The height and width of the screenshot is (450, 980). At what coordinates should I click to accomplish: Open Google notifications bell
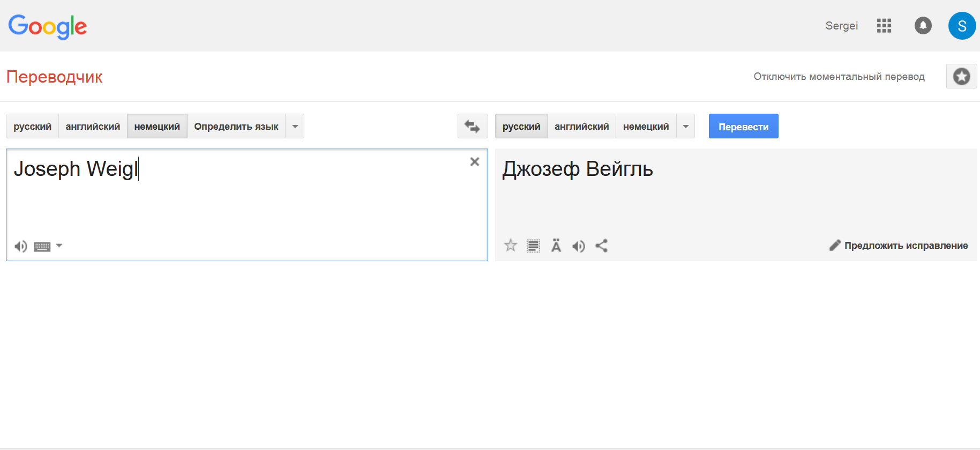(x=923, y=26)
